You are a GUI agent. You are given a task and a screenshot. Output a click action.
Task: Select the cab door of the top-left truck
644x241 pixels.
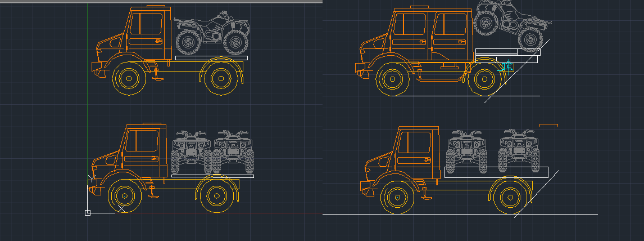click(146, 35)
